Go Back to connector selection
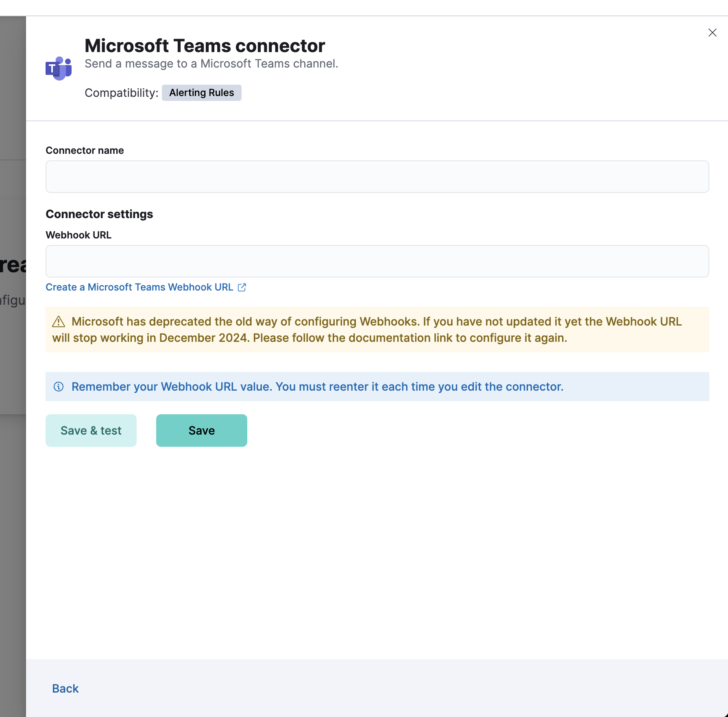Image resolution: width=728 pixels, height=717 pixels. [65, 689]
